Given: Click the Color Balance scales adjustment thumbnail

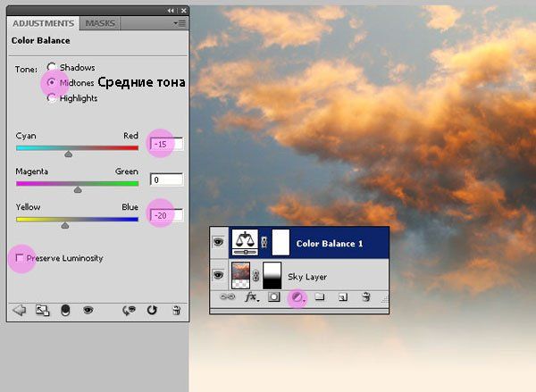Looking at the screenshot, I should 245,243.
